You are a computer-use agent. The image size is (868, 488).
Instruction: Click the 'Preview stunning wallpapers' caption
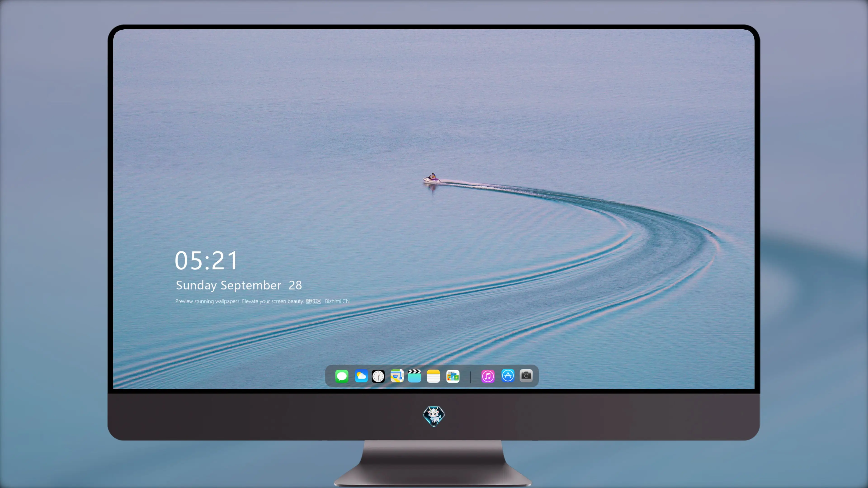pyautogui.click(x=262, y=301)
